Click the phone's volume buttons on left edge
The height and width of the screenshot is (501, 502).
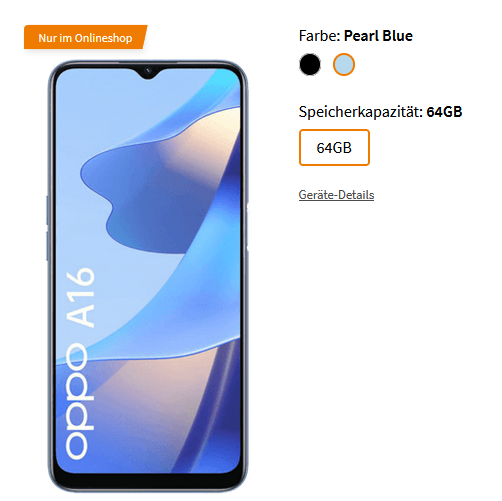tap(47, 228)
